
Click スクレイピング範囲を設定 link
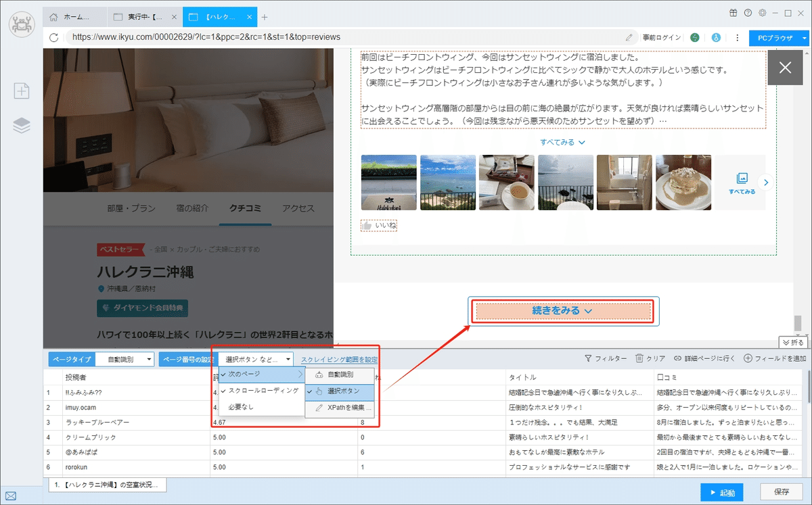pos(340,360)
